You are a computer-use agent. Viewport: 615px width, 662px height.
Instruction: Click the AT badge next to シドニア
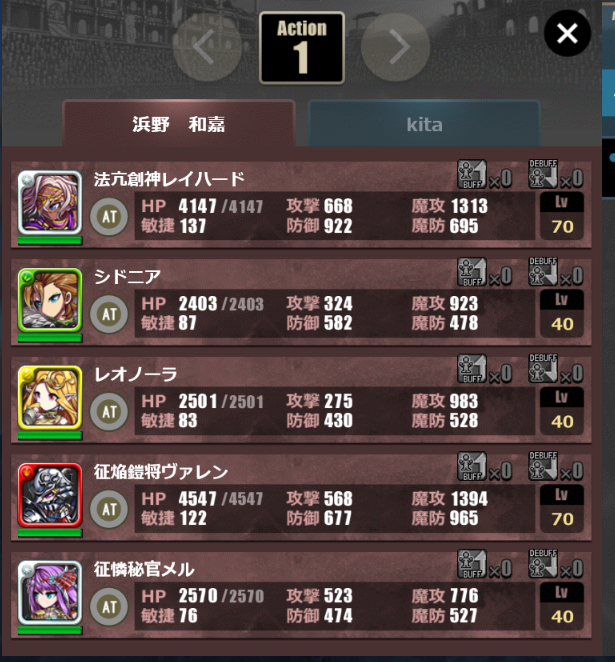coord(109,314)
